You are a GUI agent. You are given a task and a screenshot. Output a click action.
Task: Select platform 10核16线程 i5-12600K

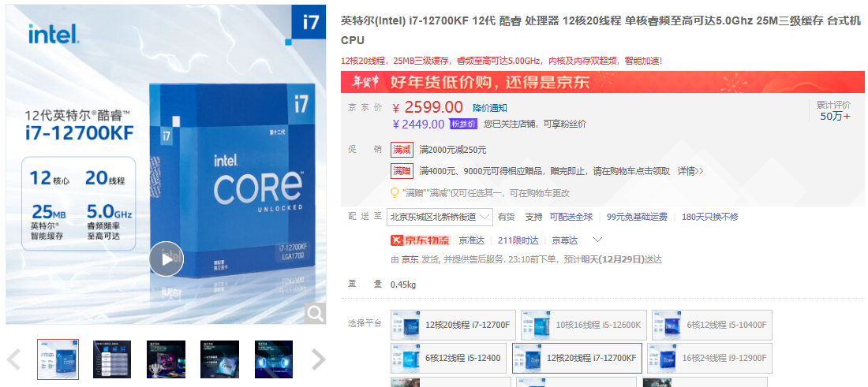pos(583,325)
